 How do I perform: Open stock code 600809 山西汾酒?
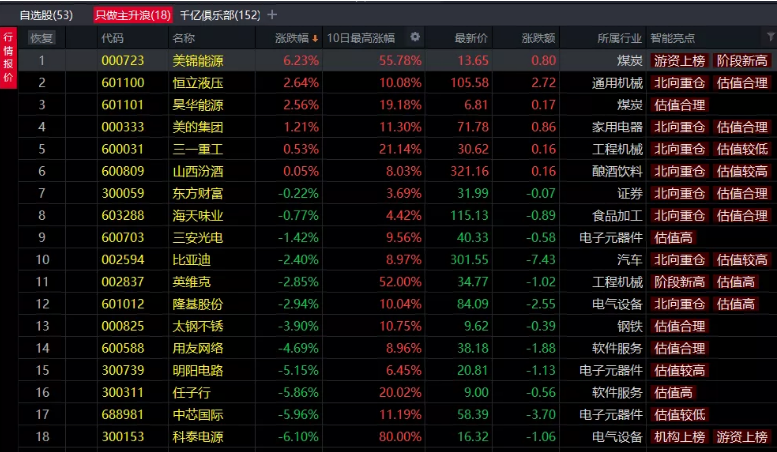(x=122, y=171)
